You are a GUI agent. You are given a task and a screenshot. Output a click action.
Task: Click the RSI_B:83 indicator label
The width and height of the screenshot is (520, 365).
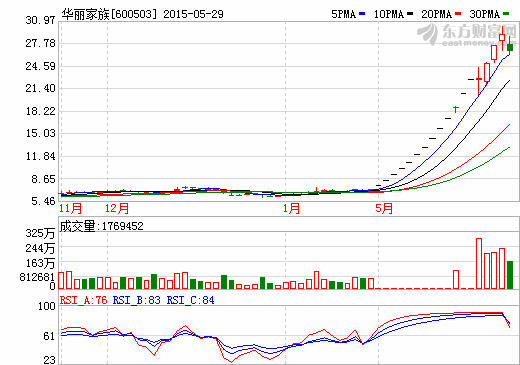click(137, 300)
